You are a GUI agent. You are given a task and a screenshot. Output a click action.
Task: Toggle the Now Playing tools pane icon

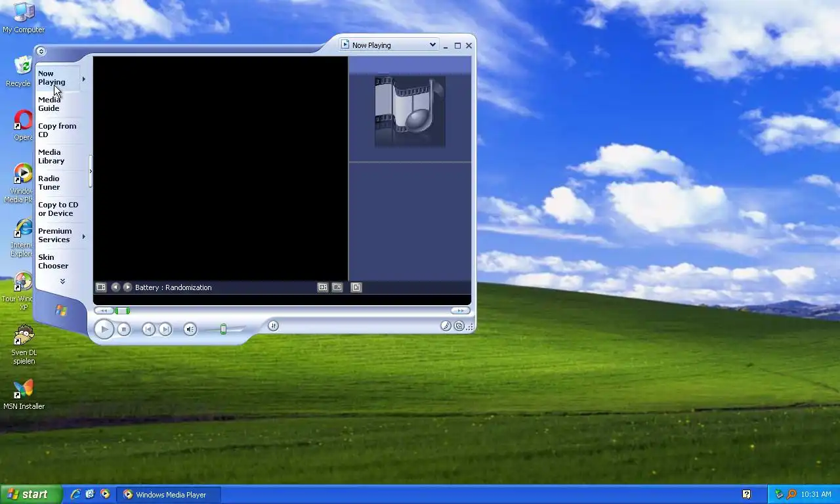[x=101, y=287]
